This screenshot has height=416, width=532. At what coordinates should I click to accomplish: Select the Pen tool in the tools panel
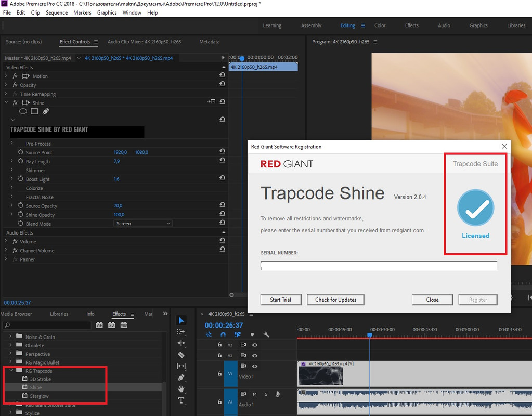(181, 378)
